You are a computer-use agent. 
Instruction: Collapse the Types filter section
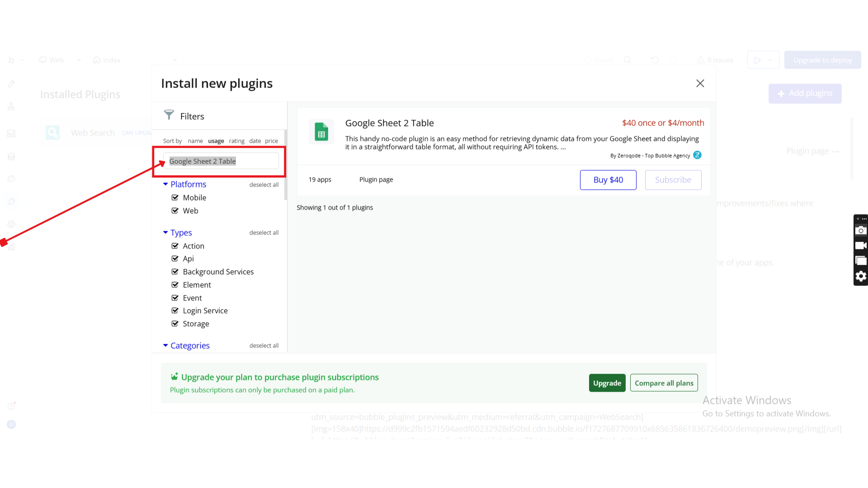click(x=165, y=233)
